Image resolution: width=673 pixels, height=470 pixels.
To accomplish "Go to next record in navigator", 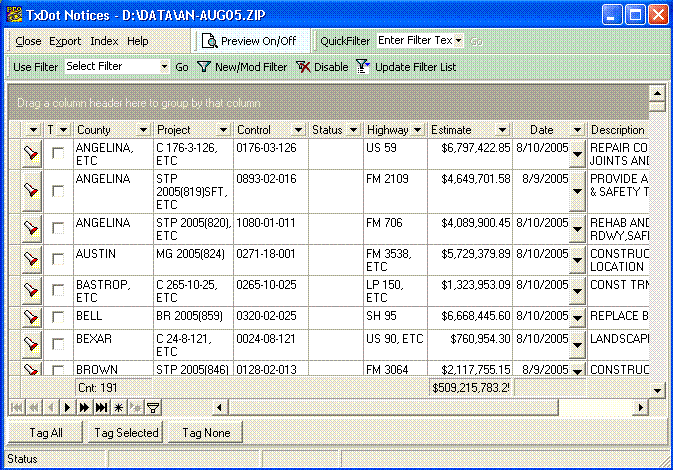I will [68, 407].
